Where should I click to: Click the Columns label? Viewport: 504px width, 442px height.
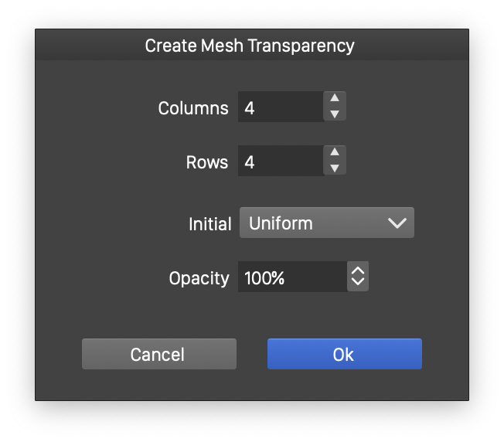pyautogui.click(x=193, y=108)
